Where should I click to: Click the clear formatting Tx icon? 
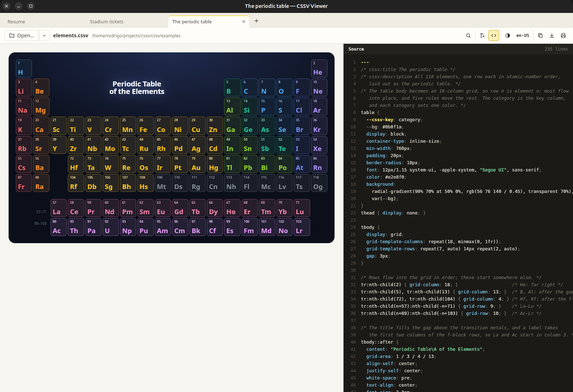[x=482, y=36]
